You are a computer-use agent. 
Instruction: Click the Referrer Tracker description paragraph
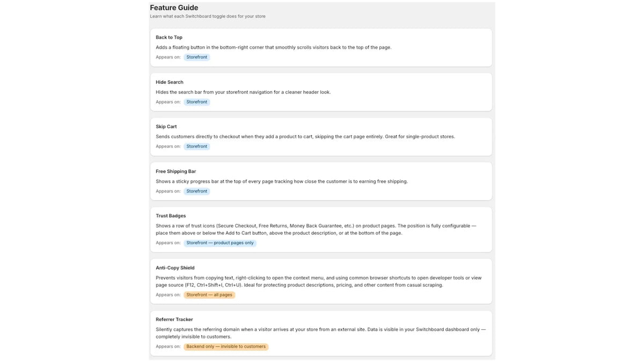tap(321, 333)
